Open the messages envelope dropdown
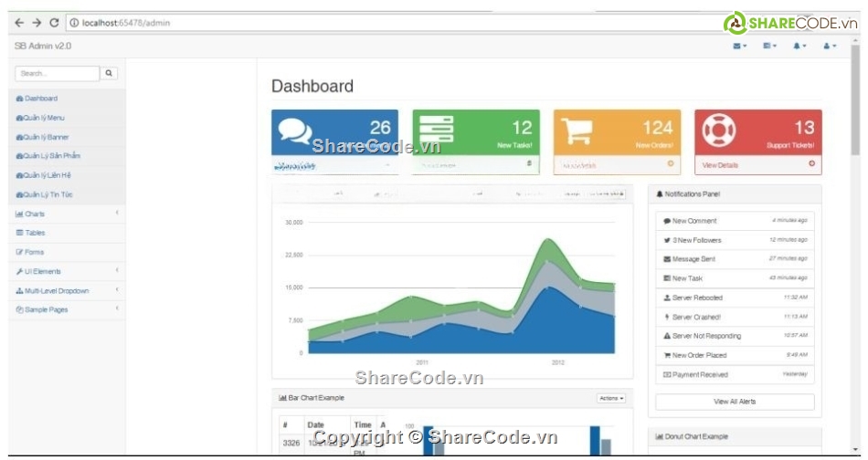Image resolution: width=868 pixels, height=460 pixels. (x=739, y=46)
